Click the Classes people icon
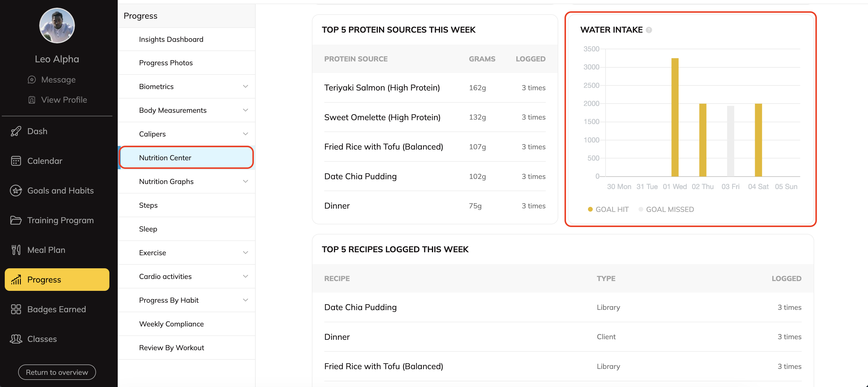The height and width of the screenshot is (387, 868). (16, 339)
